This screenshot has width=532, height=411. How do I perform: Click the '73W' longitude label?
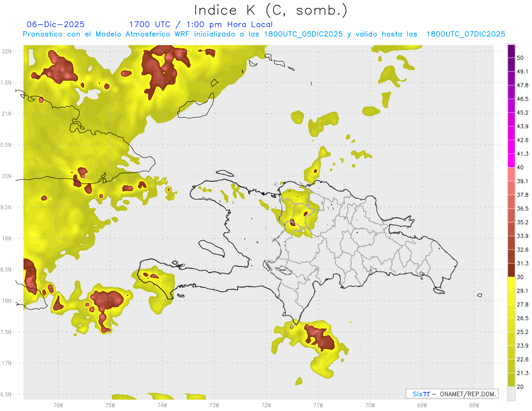click(214, 405)
